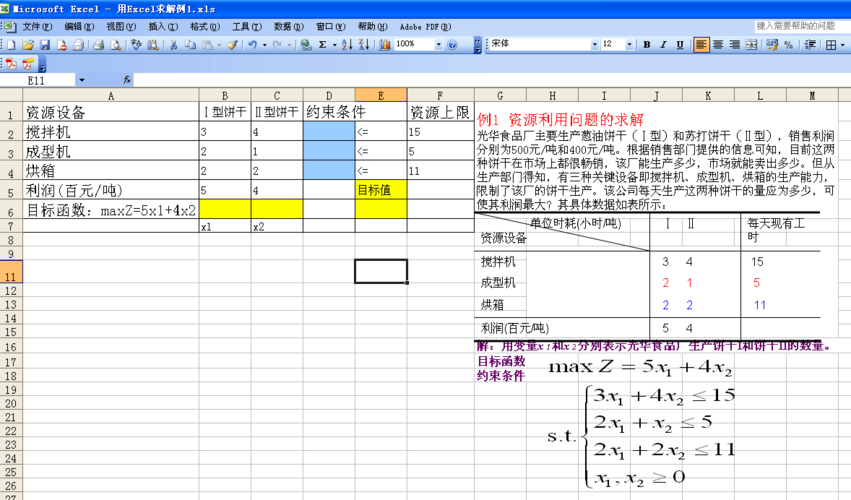Screen dimensions: 851x500
Task: Expand the Name Box dropdown arrow
Action: 81,80
